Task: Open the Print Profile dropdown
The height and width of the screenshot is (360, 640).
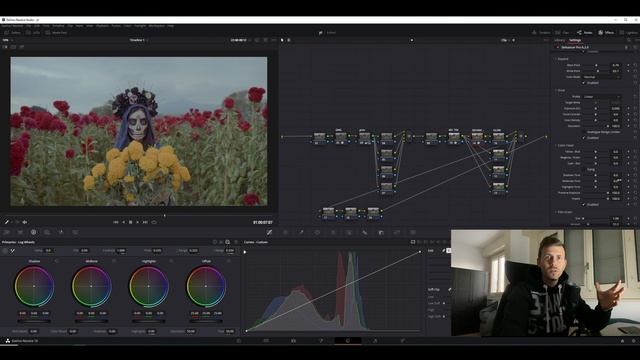Action: 602,97
